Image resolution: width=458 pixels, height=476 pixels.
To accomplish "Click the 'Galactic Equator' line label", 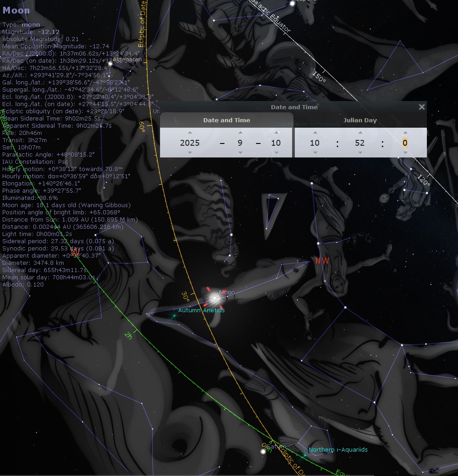I will (x=270, y=15).
